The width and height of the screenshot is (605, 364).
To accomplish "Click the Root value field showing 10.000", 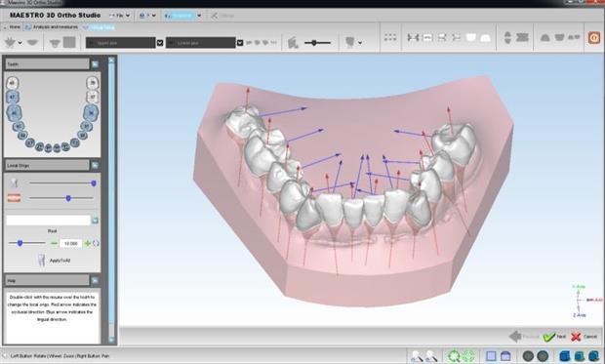I will tap(70, 244).
